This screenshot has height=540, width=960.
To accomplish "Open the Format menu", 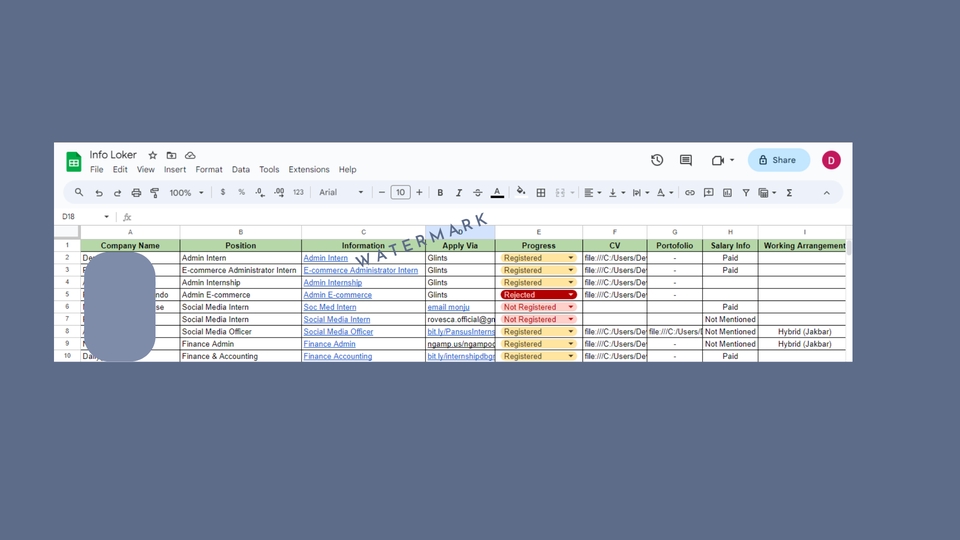I will [209, 170].
